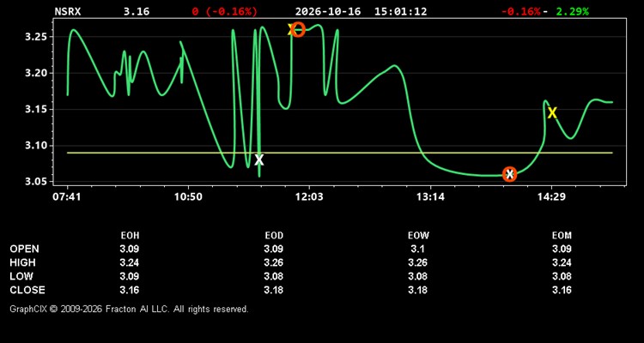Click the EOD HIGH value 3.26
Screen dimensions: 644x343
click(274, 262)
